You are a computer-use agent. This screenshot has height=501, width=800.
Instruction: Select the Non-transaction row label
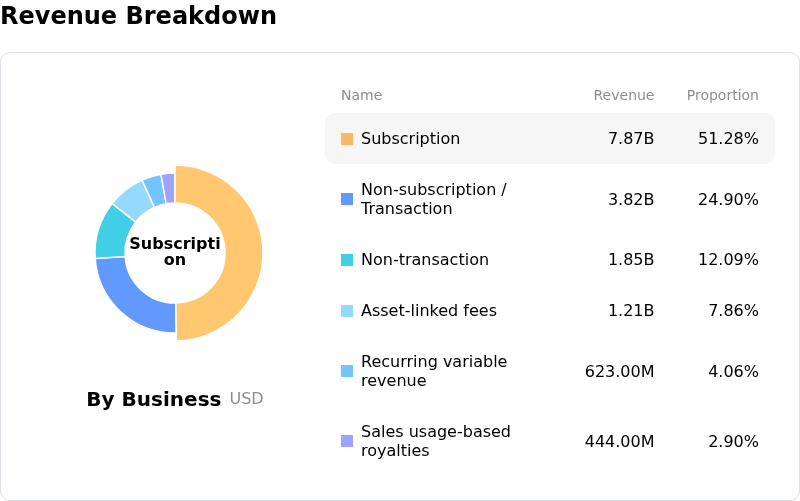click(424, 260)
